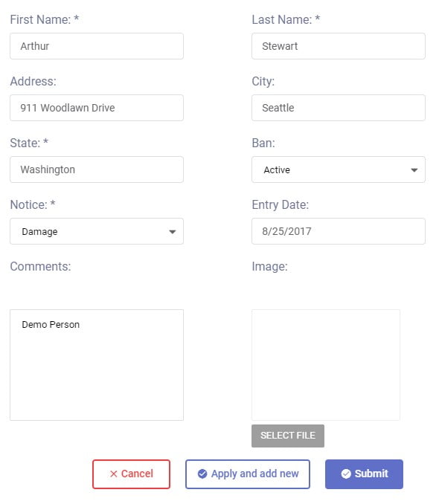The height and width of the screenshot is (504, 439).
Task: Click Apply and add new button
Action: tap(248, 474)
